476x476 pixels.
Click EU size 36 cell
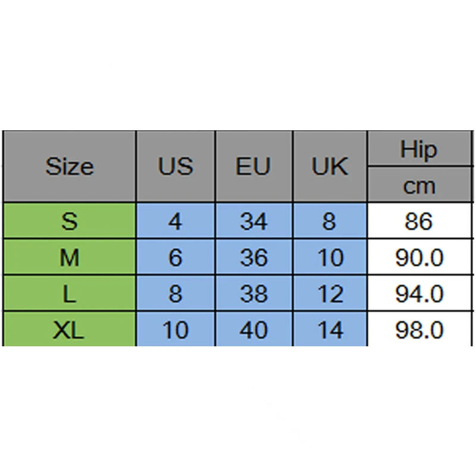[x=253, y=258]
